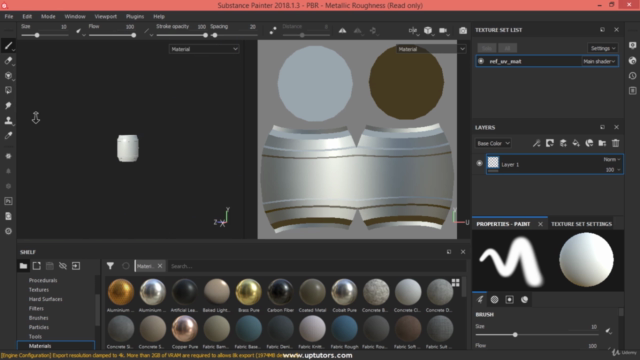640x360 pixels.
Task: Select the Brushes shelf category
Action: click(38, 318)
